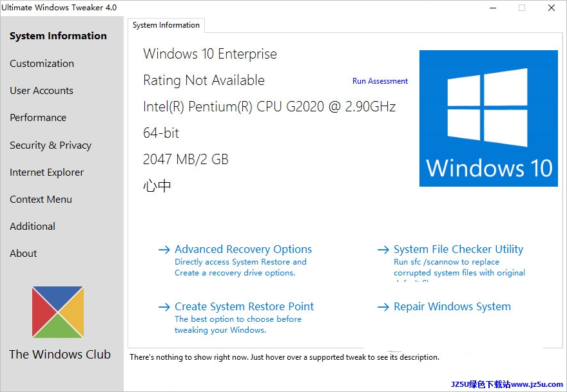Click The Windows Club text label
Screen dimensions: 567x392
point(60,355)
